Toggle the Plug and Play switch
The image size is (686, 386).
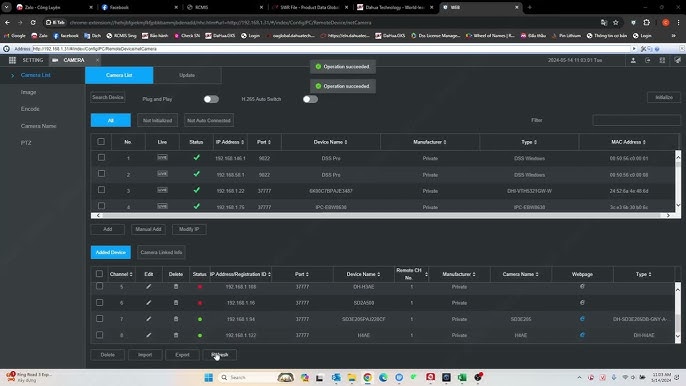211,99
